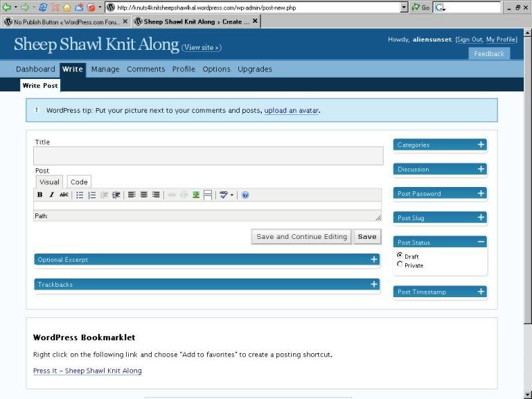Viewport: 532px width, 399px height.
Task: Close the Sheep Shawl Knit Along tab
Action: [x=255, y=21]
